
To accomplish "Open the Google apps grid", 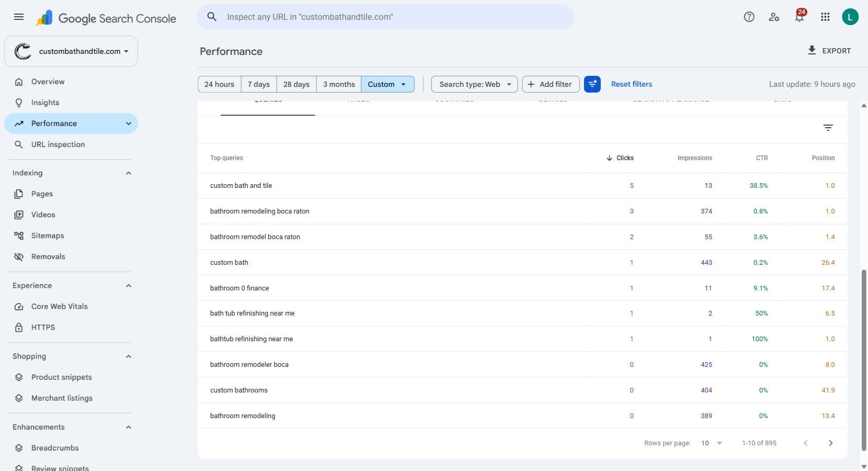I will click(x=825, y=17).
